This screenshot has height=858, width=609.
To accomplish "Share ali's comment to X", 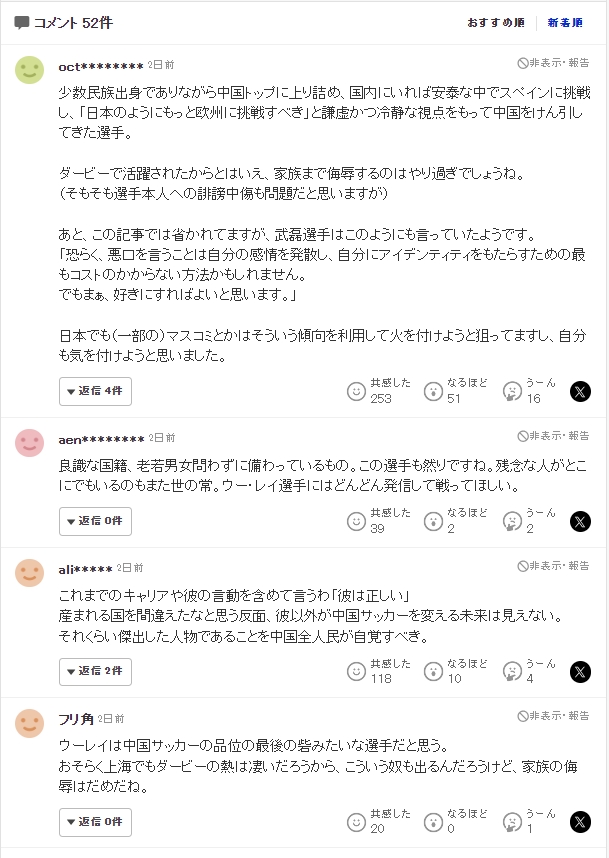I will pos(580,671).
